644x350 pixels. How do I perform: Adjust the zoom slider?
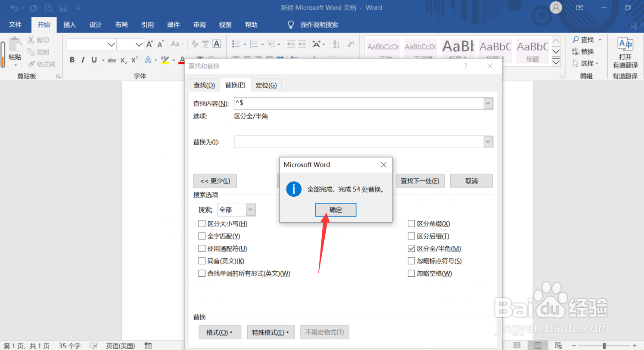click(x=605, y=345)
